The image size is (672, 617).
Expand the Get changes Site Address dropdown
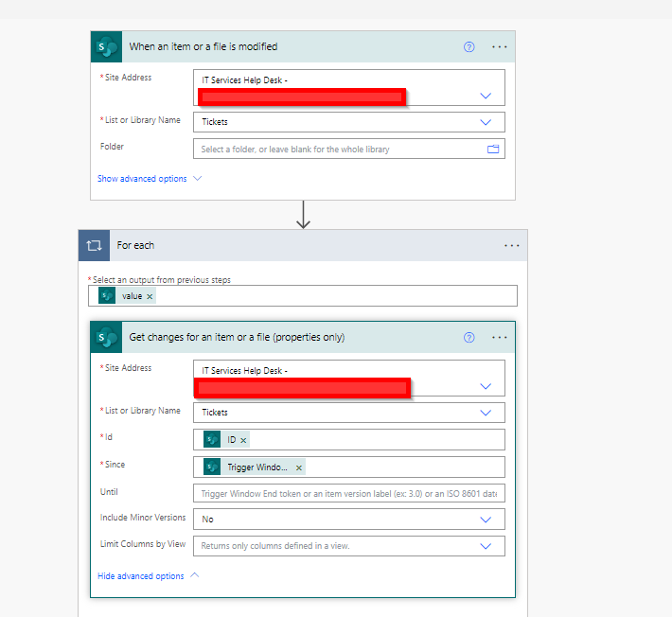coord(486,386)
